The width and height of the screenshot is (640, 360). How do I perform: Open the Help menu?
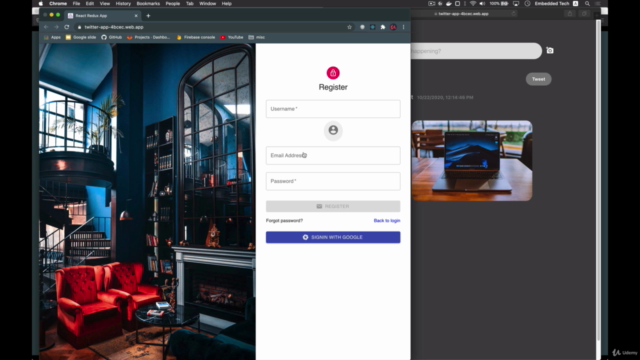(227, 4)
